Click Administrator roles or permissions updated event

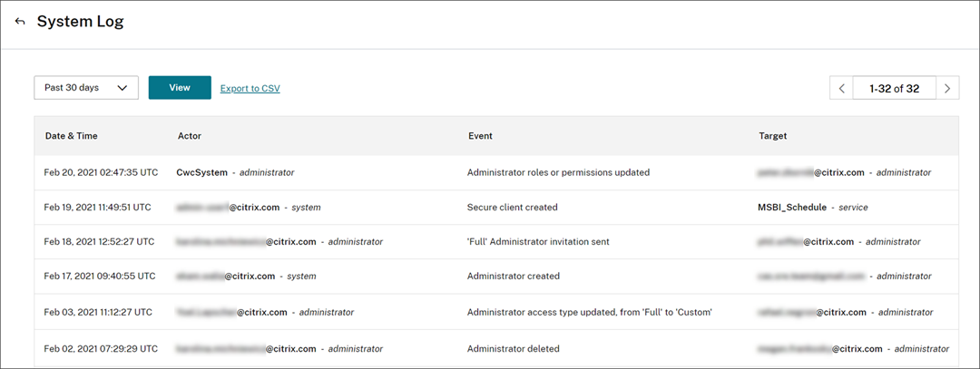coord(558,171)
